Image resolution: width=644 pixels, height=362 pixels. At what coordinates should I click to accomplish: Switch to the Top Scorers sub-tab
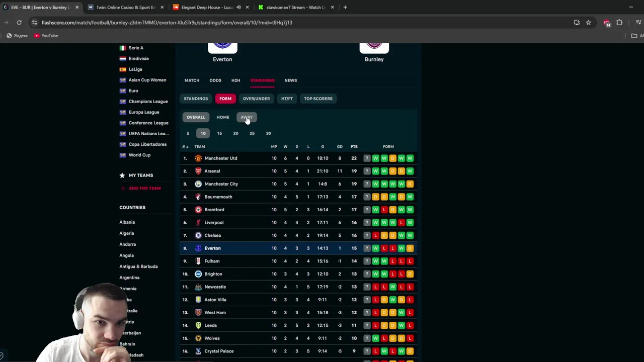[x=318, y=99]
